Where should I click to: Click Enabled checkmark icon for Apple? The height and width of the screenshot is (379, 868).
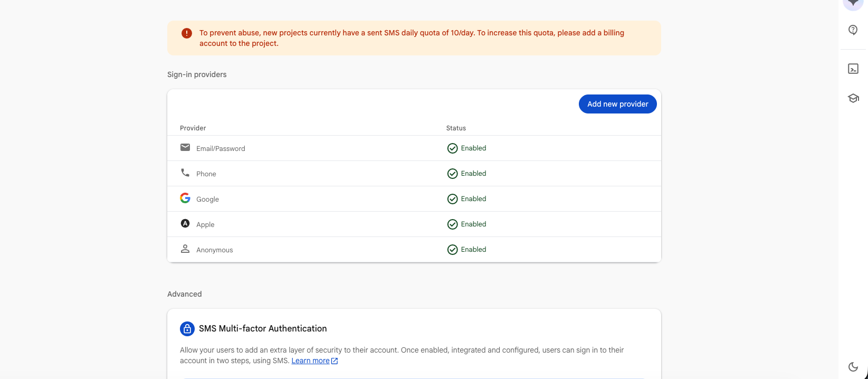coord(452,224)
